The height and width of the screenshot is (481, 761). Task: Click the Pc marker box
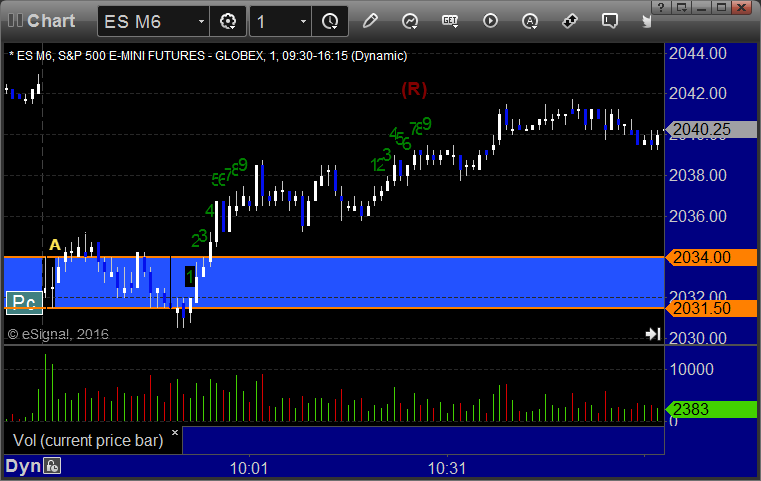pos(24,303)
